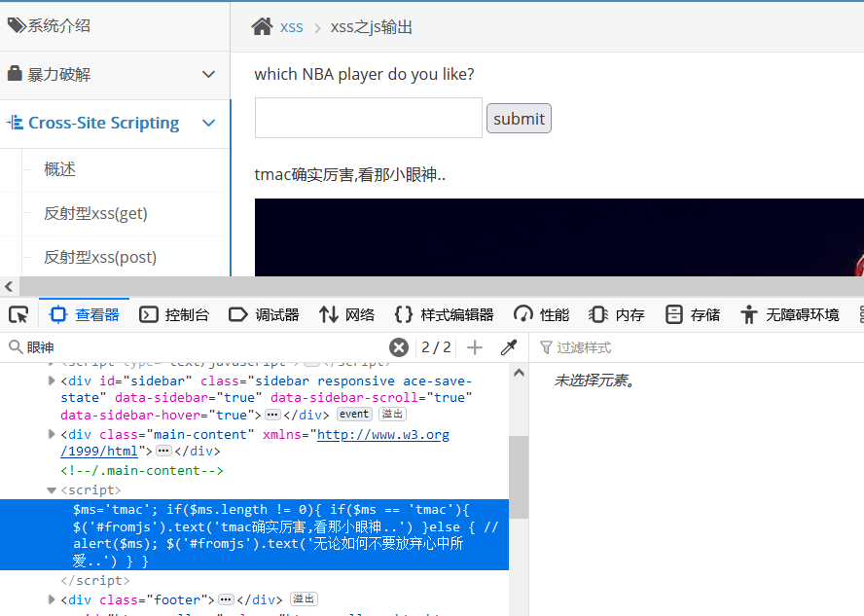Viewport: 864px width, 616px height.
Task: Select the <!--/.main-content--> comment node
Action: (x=142, y=470)
